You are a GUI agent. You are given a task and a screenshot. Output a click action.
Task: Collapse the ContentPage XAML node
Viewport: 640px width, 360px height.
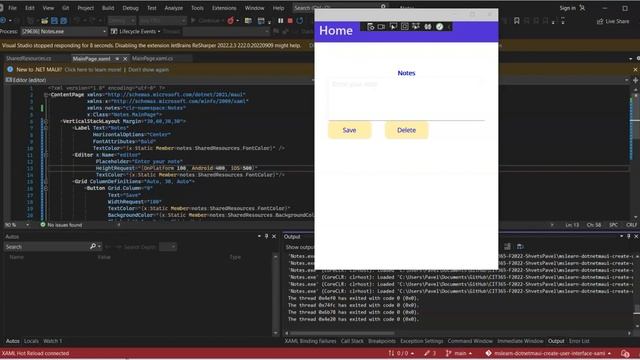pos(46,95)
